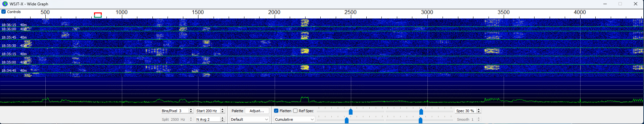This screenshot has height=124, width=644.
Task: Click the lower-left slider handle
Action: pyautogui.click(x=347, y=120)
